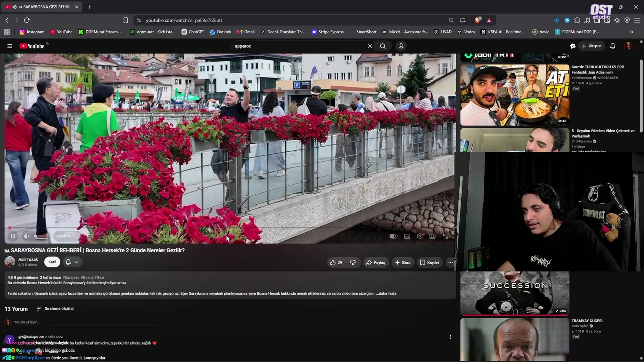Save the video with Kaydet
The height and width of the screenshot is (362, 644).
429,262
